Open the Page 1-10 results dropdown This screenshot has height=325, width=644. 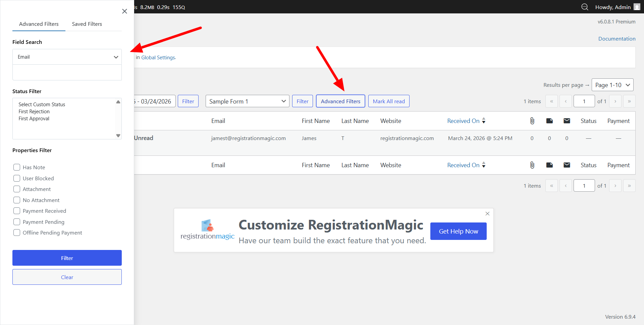point(612,85)
